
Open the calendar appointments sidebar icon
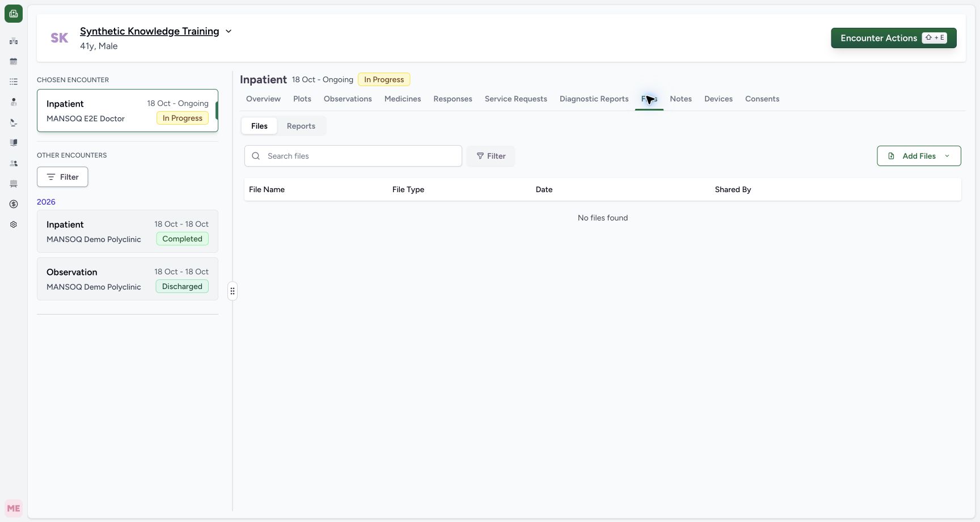tap(14, 61)
